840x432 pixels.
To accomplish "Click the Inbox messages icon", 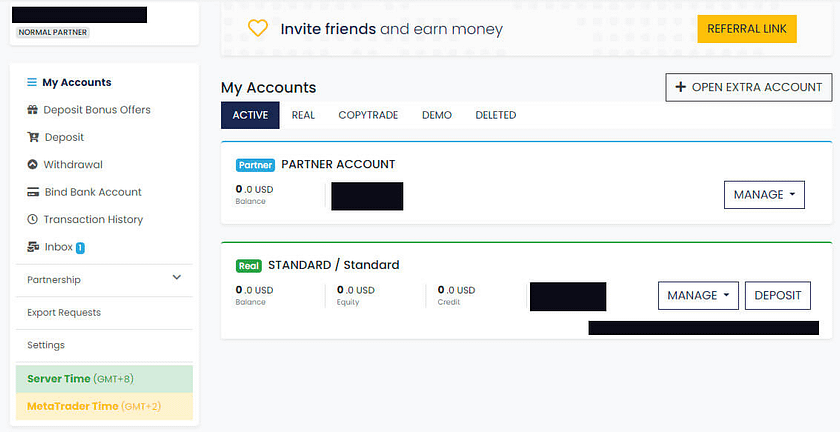I will tap(33, 247).
